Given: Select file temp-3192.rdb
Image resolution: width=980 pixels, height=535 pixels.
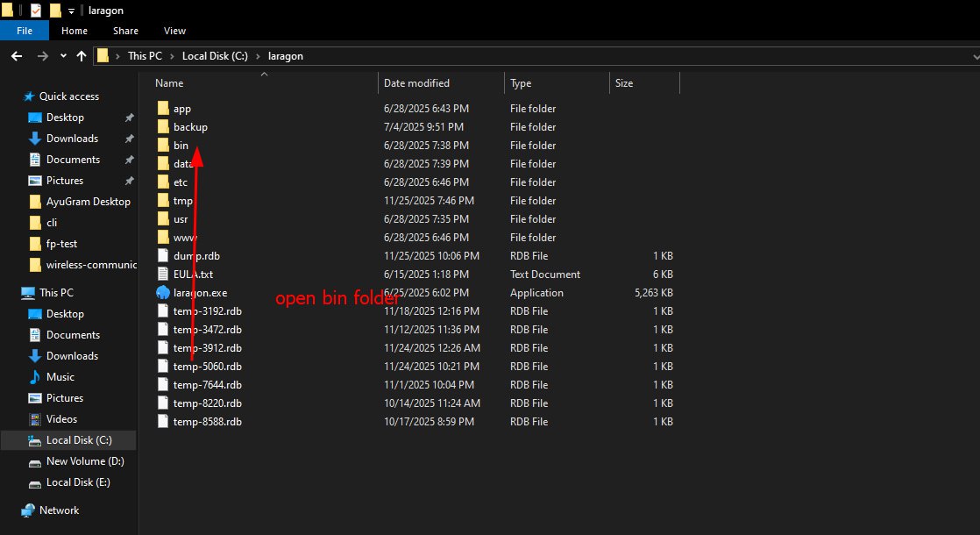Looking at the screenshot, I should coord(208,311).
